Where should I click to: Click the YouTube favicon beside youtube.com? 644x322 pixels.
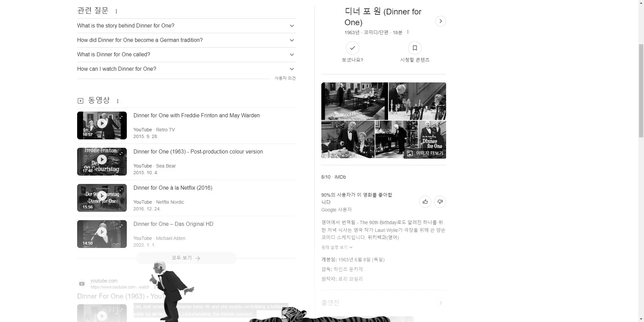coord(82,283)
